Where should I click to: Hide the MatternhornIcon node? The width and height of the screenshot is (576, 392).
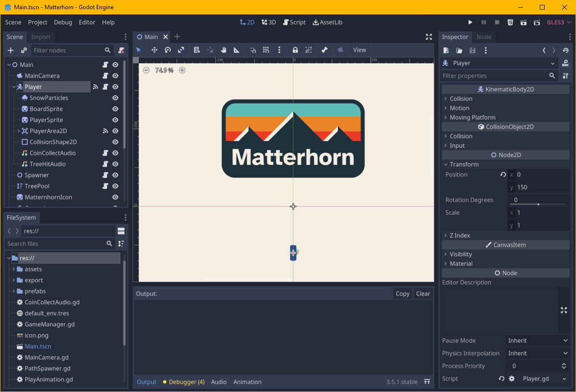click(115, 197)
